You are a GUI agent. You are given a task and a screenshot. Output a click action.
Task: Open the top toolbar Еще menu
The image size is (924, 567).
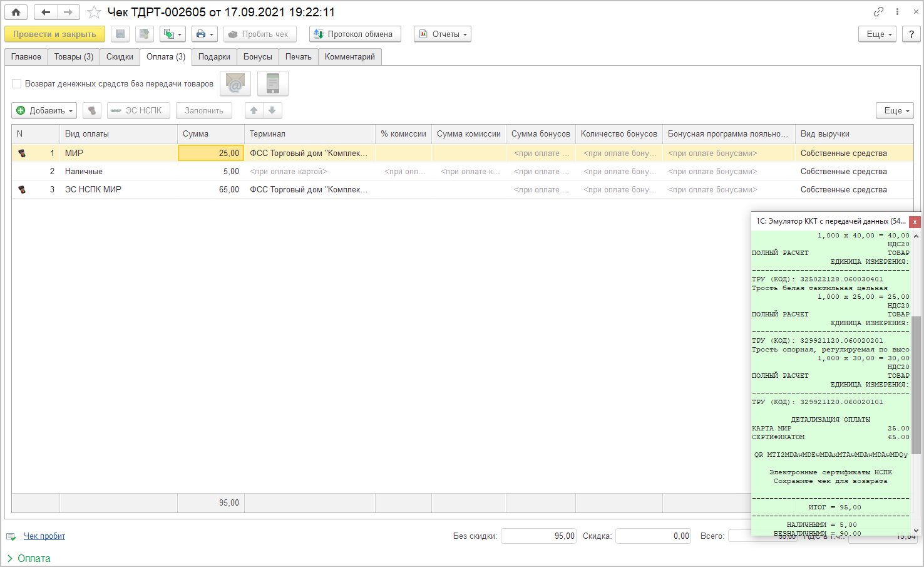878,34
